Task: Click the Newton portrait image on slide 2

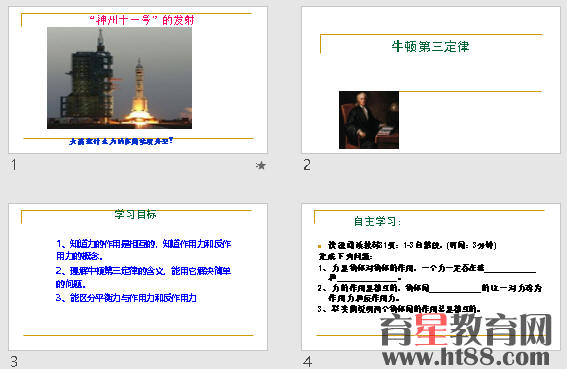Action: pyautogui.click(x=369, y=120)
